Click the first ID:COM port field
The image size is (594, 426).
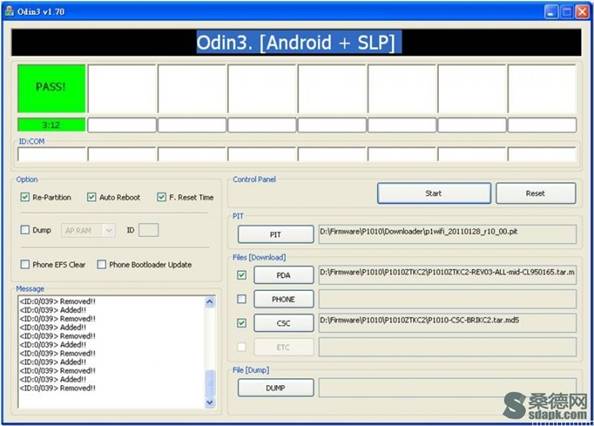click(x=52, y=154)
